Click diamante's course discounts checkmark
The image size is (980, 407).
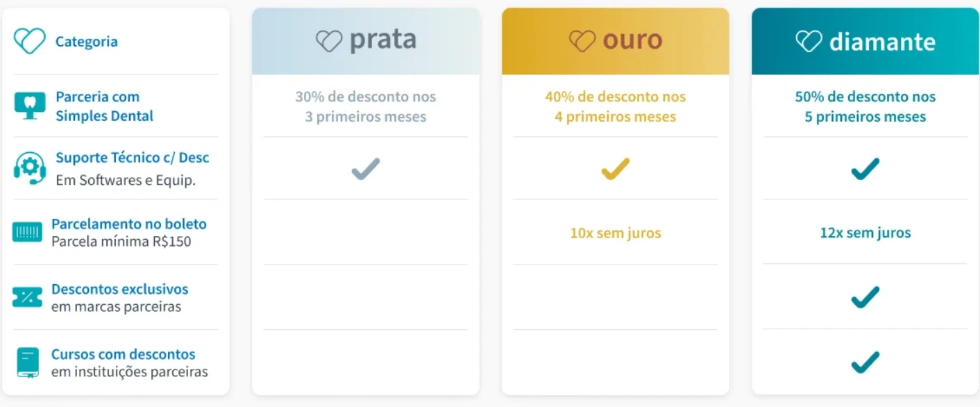click(x=865, y=362)
